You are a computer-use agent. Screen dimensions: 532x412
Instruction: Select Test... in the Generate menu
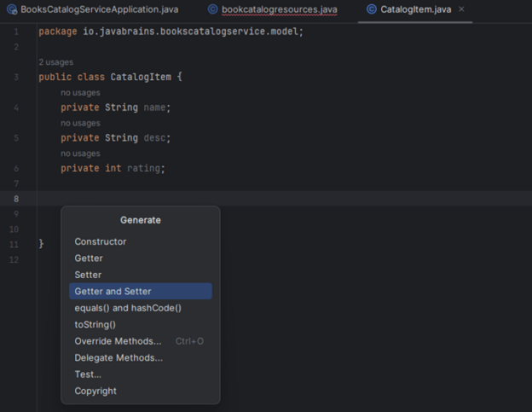(88, 374)
